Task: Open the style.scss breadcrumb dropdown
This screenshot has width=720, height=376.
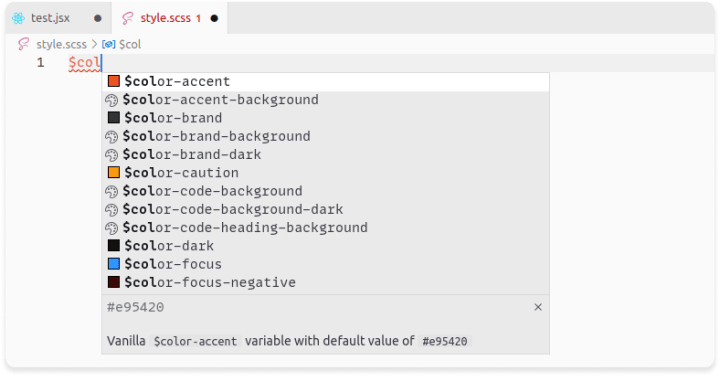Action: coord(62,45)
